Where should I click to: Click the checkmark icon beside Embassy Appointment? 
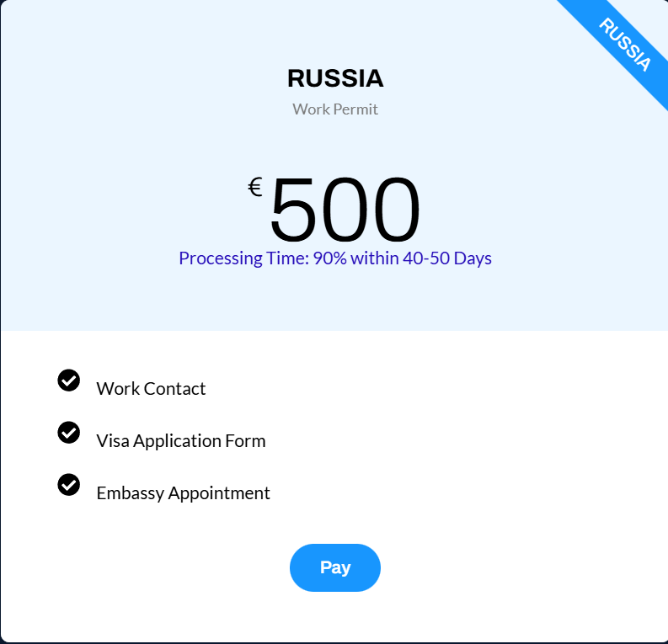pyautogui.click(x=69, y=485)
